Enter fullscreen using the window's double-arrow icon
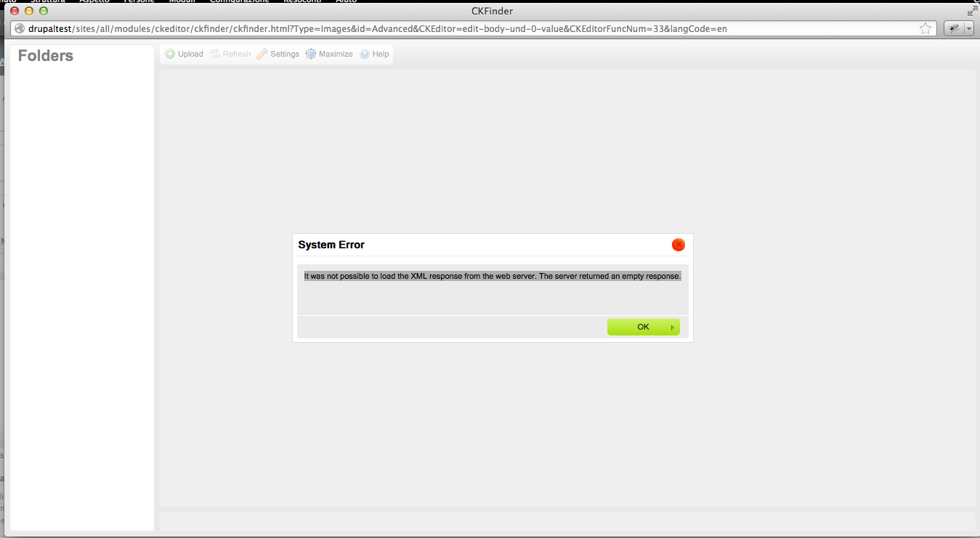The width and height of the screenshot is (980, 538). 972,11
